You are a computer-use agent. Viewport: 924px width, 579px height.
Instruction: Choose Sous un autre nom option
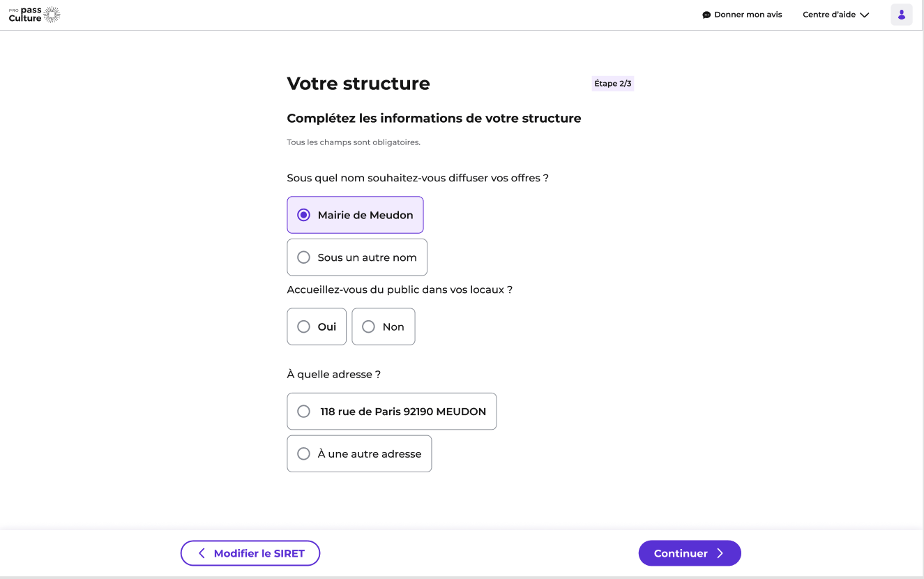(357, 257)
